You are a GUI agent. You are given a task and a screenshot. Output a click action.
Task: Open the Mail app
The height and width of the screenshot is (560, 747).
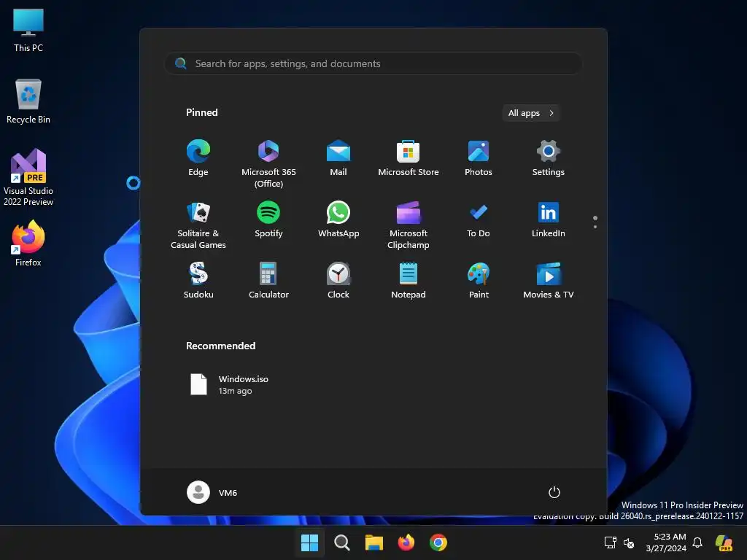pos(338,158)
